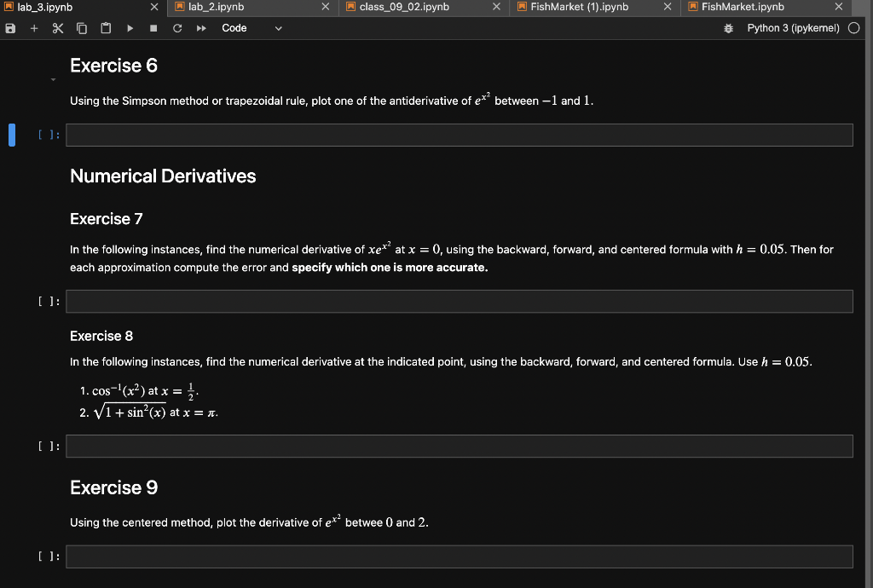Click the bold text 'specify which one is more accurate.'
The height and width of the screenshot is (588, 873).
(390, 268)
